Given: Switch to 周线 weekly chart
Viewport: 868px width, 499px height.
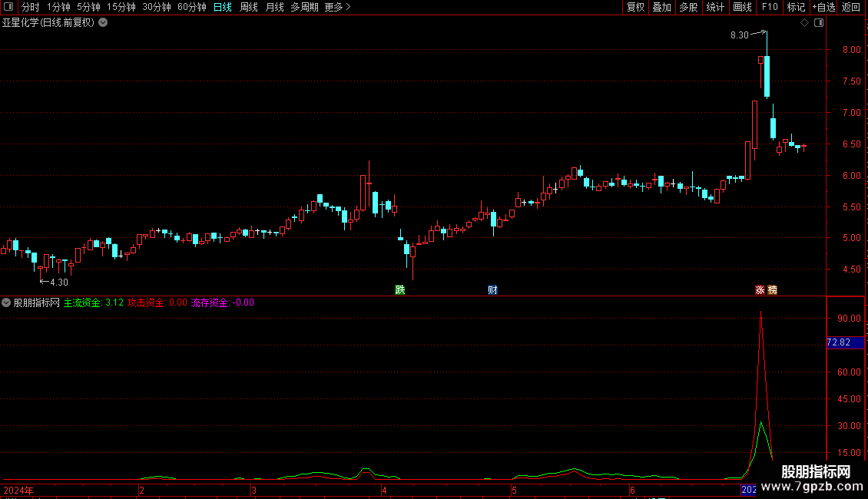Looking at the screenshot, I should (249, 7).
